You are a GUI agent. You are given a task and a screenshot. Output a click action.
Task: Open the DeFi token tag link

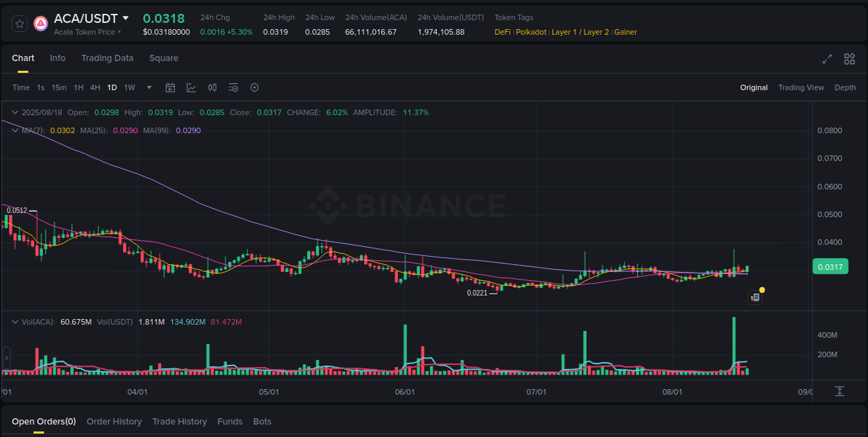pyautogui.click(x=501, y=32)
